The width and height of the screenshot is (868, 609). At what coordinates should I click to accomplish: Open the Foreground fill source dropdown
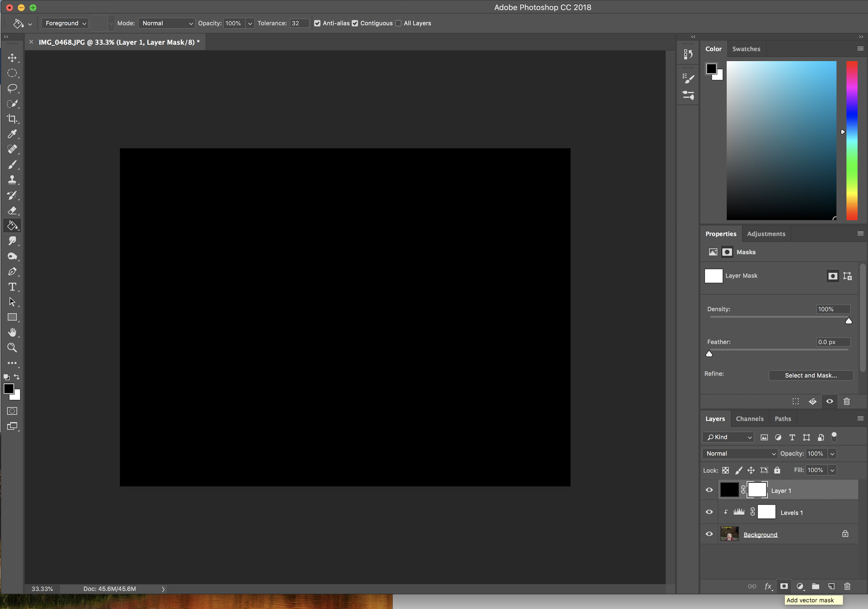65,23
